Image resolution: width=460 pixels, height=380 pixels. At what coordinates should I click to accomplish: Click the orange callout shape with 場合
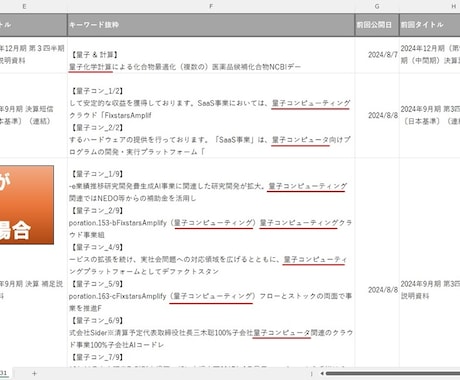26,205
